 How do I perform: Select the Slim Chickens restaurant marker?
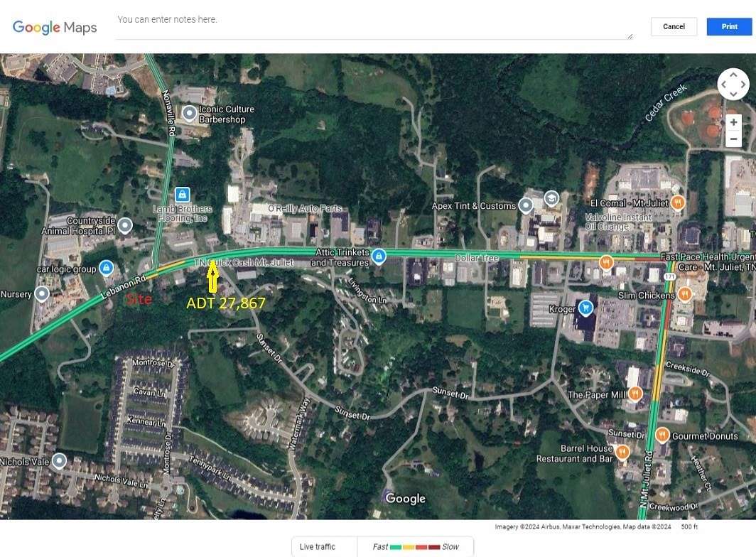[684, 293]
